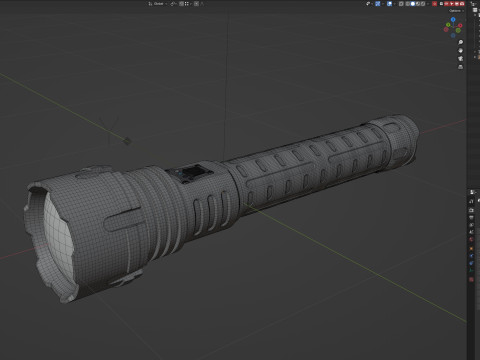The height and width of the screenshot is (360, 480).
Task: Open the Render properties tab
Action: pyautogui.click(x=471, y=210)
